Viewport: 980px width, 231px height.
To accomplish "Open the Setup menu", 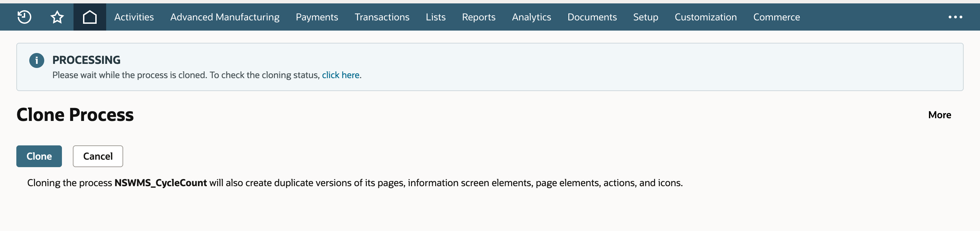I will pyautogui.click(x=646, y=17).
